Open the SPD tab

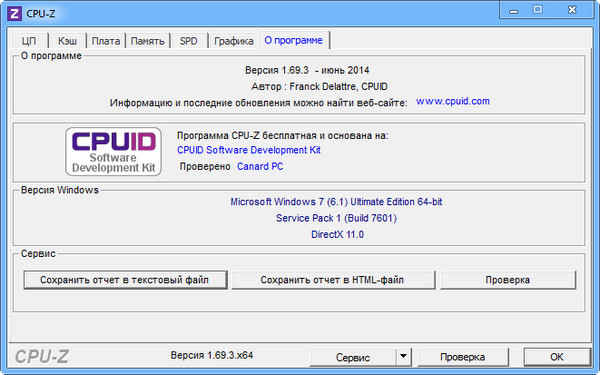coord(189,41)
